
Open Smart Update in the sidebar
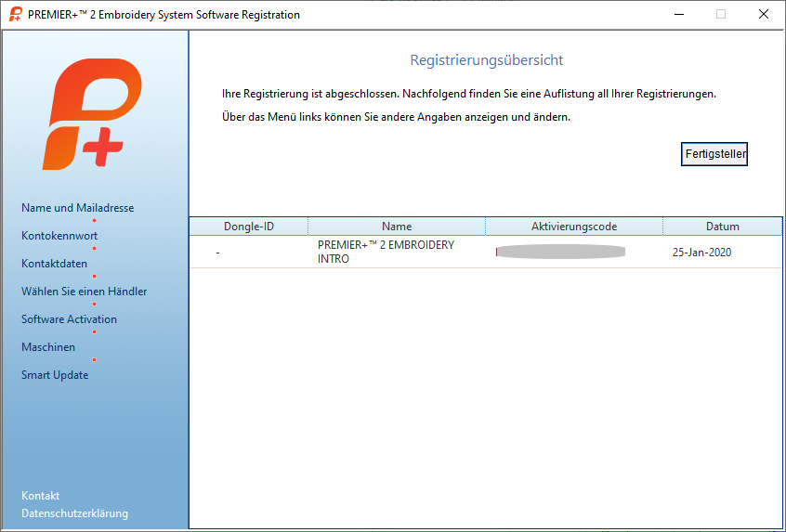[x=55, y=375]
